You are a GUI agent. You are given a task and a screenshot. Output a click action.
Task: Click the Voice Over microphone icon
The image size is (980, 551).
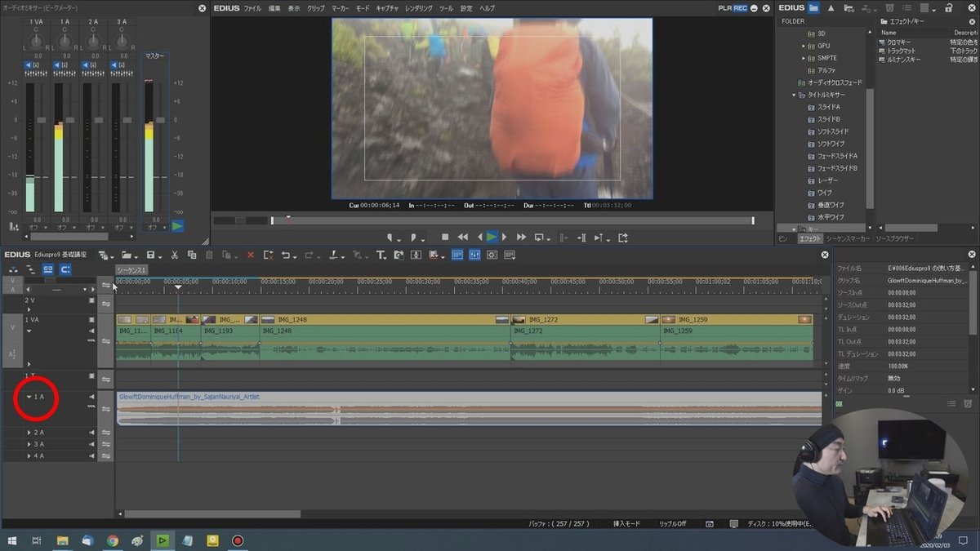click(416, 256)
